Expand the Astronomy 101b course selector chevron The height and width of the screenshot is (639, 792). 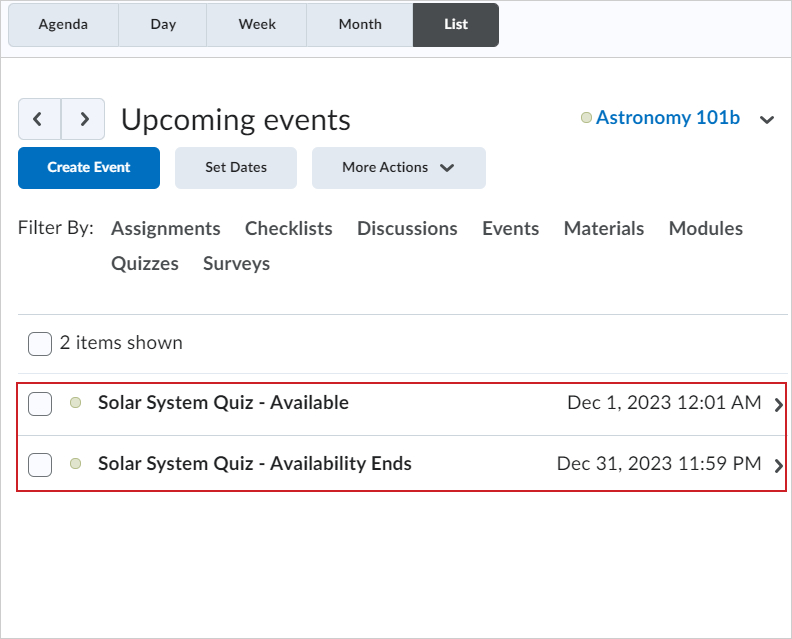click(x=767, y=120)
